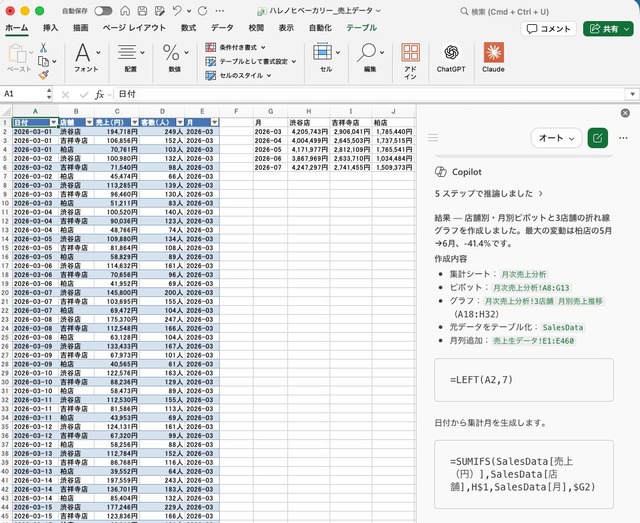Open the 表示 ribbon tab
The height and width of the screenshot is (523, 640).
pos(286,28)
